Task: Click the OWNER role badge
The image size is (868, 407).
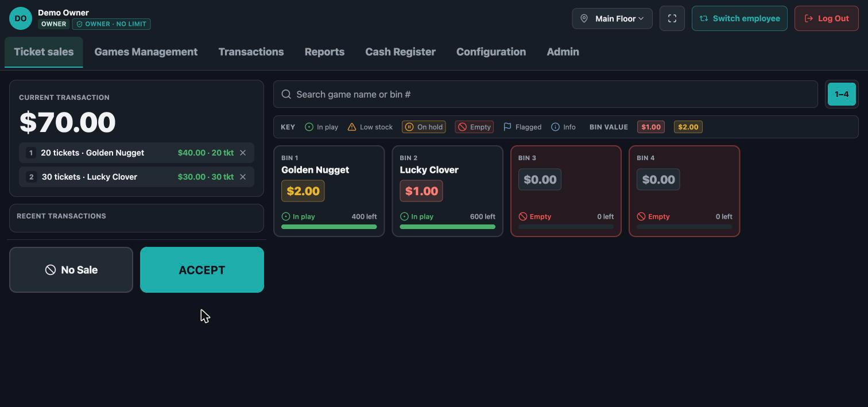Action: click(53, 24)
